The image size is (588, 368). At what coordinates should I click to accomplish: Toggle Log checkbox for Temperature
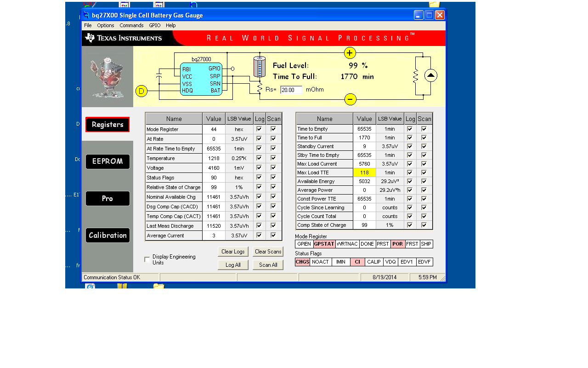click(x=259, y=158)
